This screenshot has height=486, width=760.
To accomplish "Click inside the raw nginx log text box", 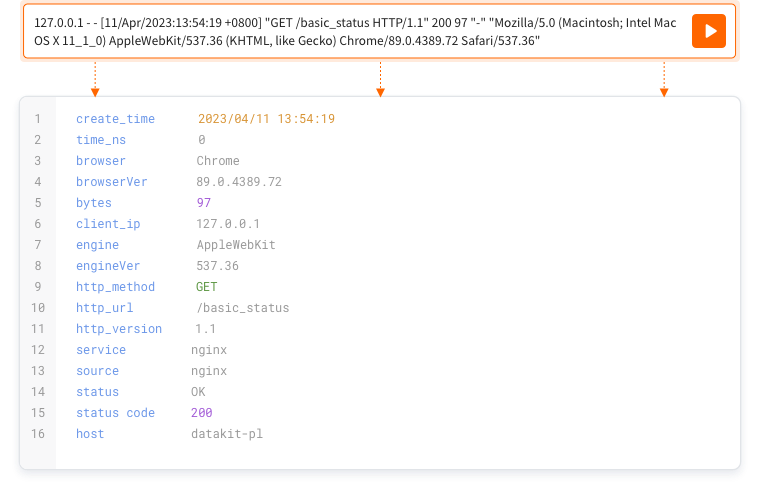I will 355,31.
